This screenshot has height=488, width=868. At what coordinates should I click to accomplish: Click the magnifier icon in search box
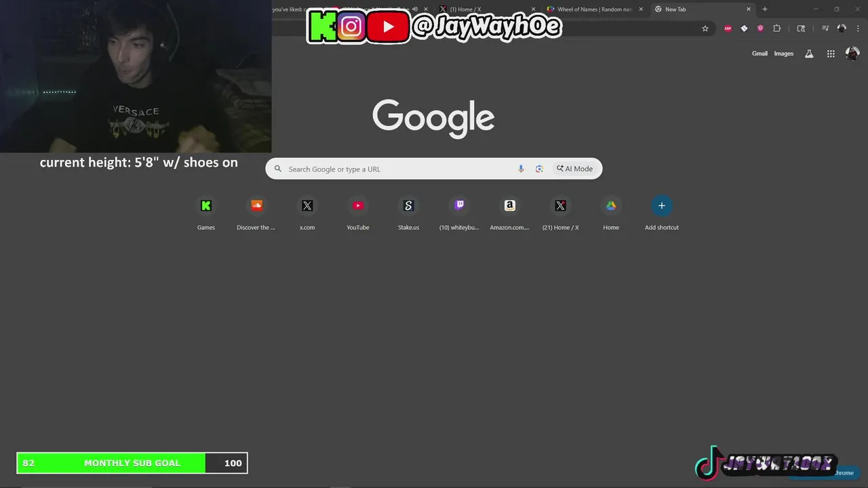pos(277,169)
